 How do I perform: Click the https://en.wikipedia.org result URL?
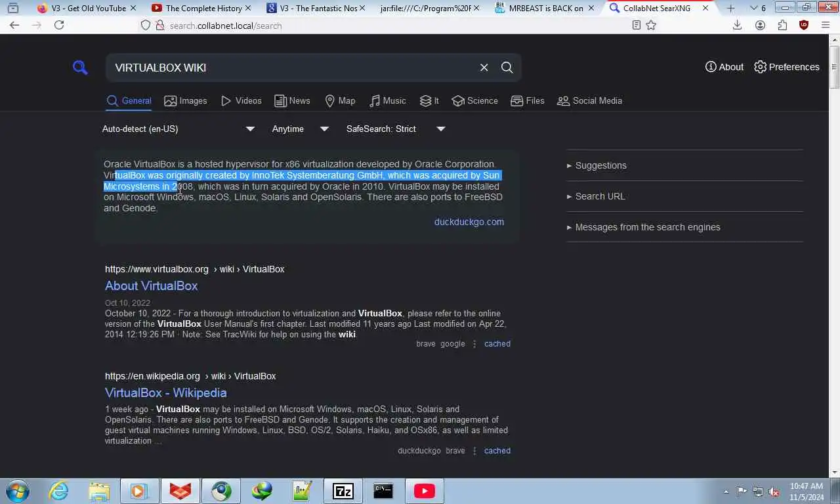[x=190, y=376]
